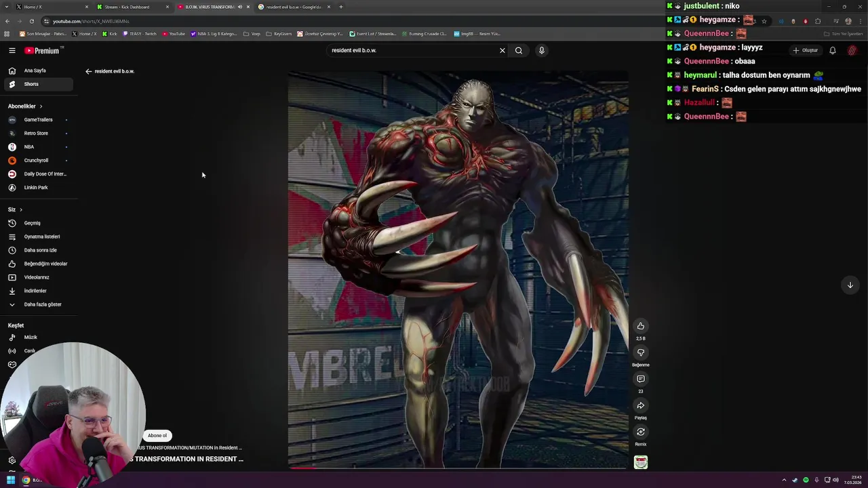This screenshot has height=488, width=868.
Task: Click the browser back button
Action: (7, 21)
